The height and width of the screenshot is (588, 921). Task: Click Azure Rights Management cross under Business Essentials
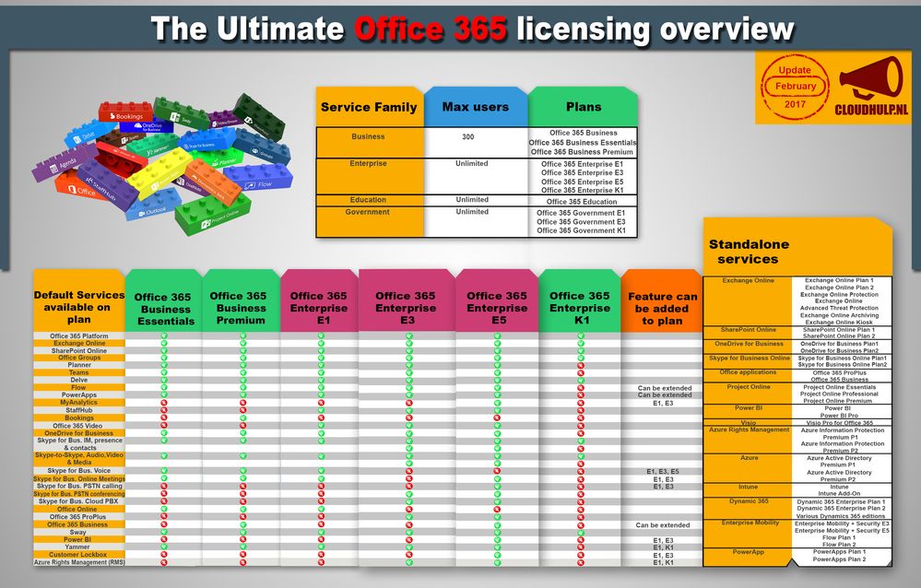pos(164,562)
